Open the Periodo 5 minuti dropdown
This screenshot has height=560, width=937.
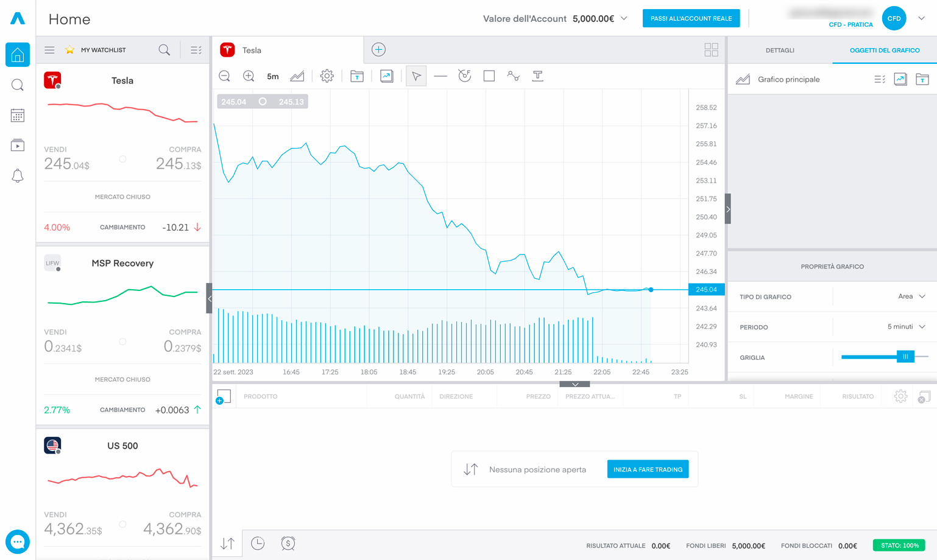coord(907,327)
